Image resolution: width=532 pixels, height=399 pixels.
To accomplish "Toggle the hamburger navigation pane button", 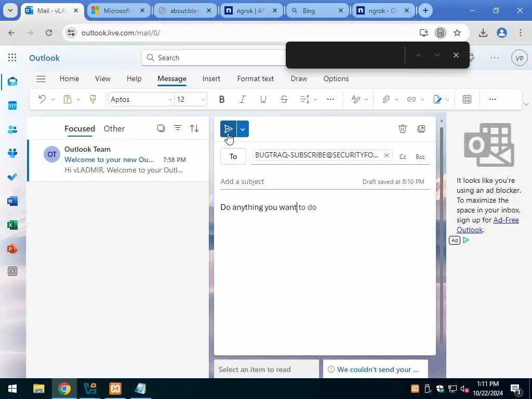I will tap(41, 79).
